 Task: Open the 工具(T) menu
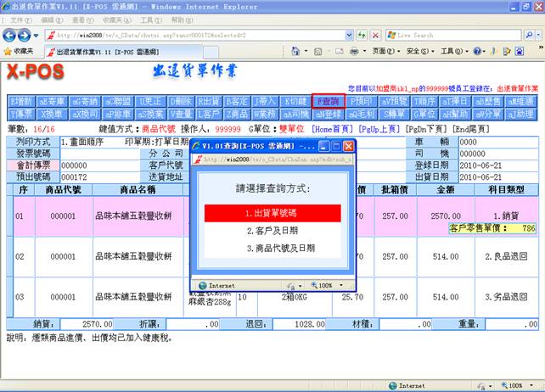(x=150, y=20)
